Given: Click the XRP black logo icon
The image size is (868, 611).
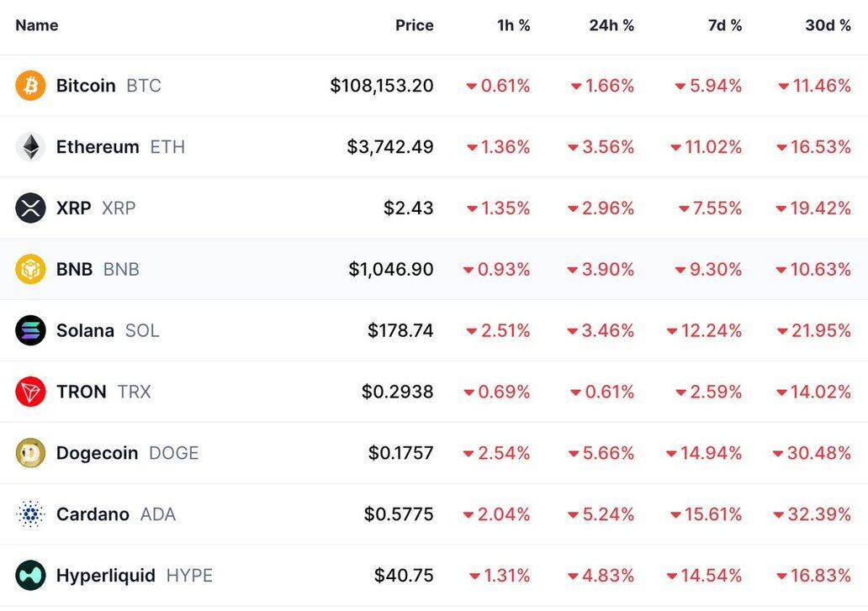Looking at the screenshot, I should click(x=30, y=208).
